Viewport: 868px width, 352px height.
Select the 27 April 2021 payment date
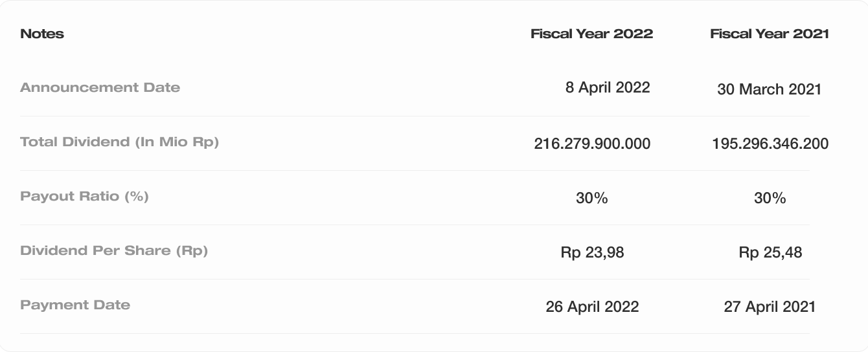click(x=770, y=307)
